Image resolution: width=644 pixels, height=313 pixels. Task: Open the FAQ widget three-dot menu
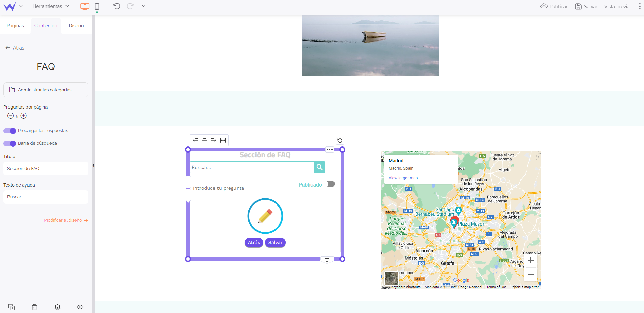click(x=330, y=150)
